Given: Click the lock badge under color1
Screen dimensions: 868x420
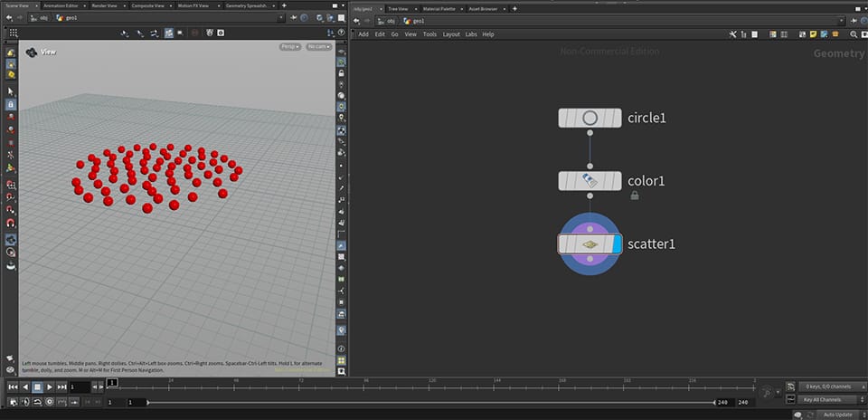Looking at the screenshot, I should pos(635,196).
